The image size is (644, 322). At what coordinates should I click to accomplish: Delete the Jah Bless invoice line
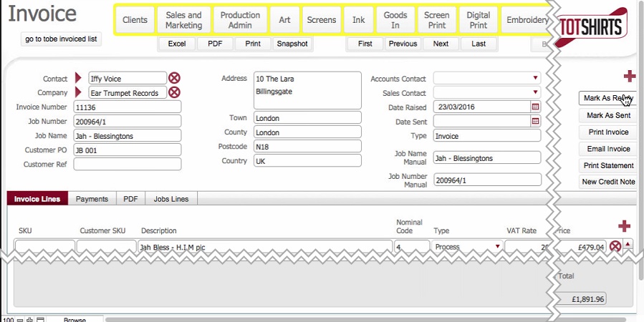click(615, 247)
